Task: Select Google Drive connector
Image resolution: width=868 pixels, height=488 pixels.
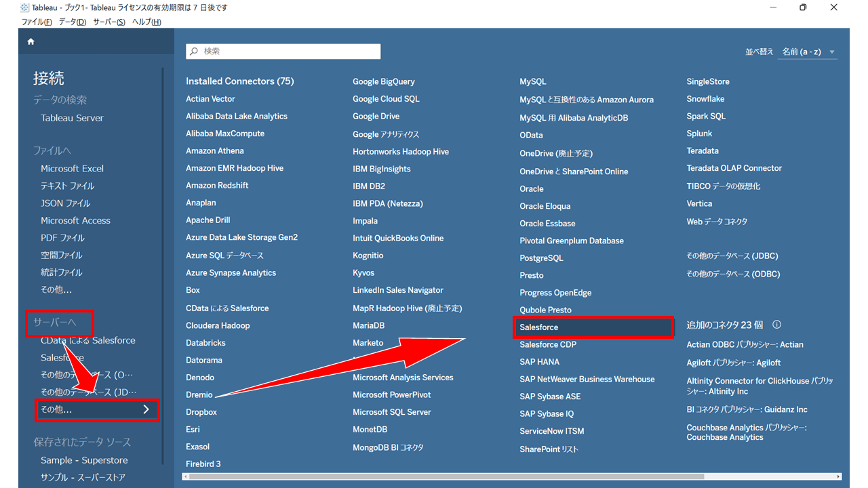Action: coord(376,116)
